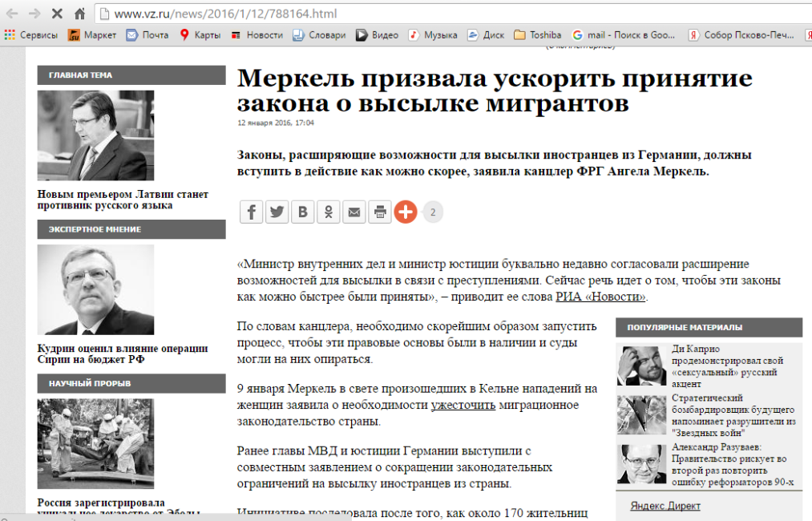Open Россия зарегистрировала Ebola drug headline
812x521 pixels.
coord(119,507)
